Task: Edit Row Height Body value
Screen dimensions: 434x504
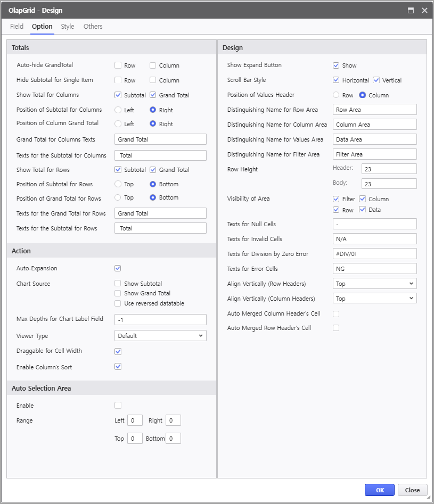Action: 389,184
